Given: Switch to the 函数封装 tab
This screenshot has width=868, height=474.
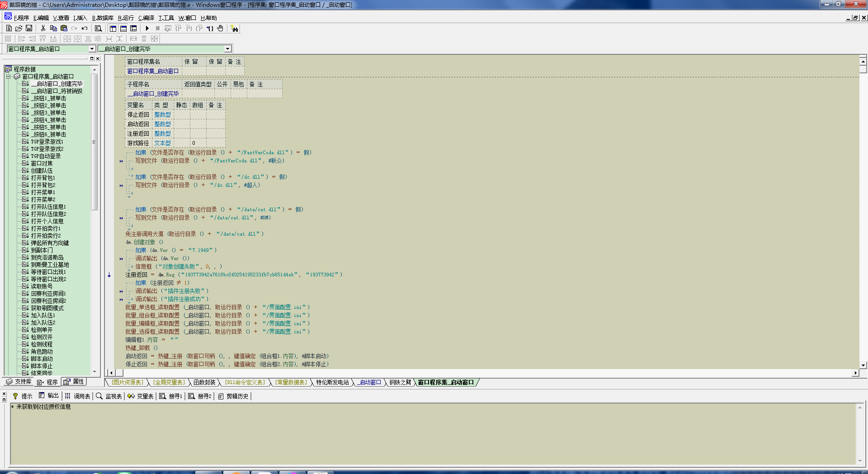Looking at the screenshot, I should pos(204,383).
